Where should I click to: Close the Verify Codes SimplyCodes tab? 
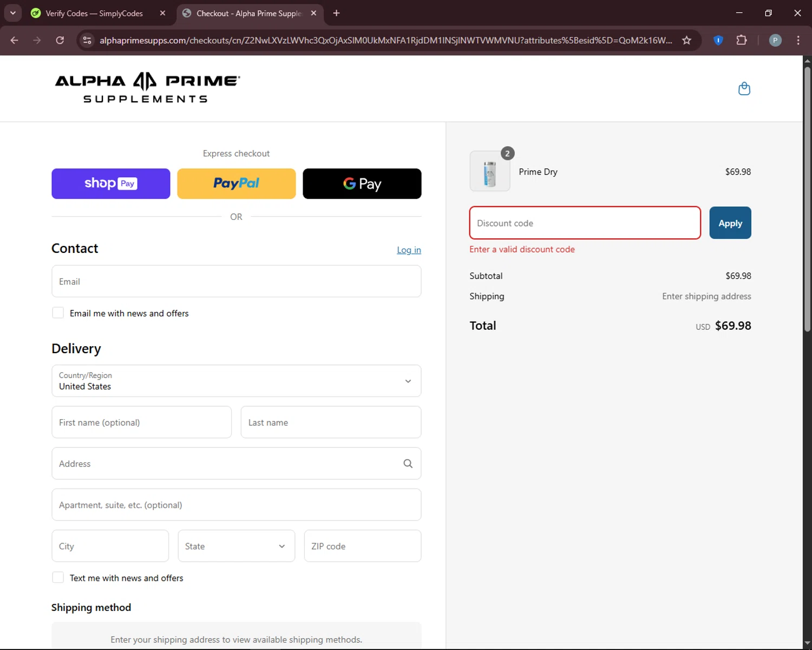(162, 13)
